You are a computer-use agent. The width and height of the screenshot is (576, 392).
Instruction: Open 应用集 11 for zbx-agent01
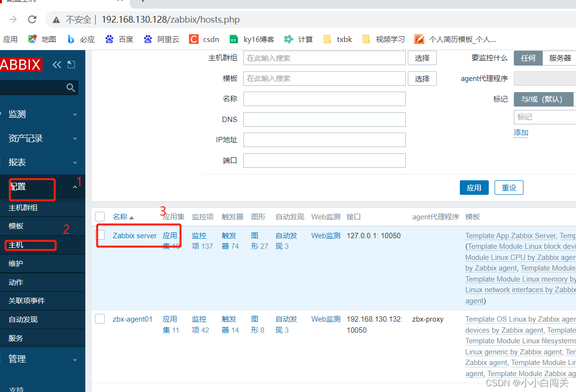(171, 324)
